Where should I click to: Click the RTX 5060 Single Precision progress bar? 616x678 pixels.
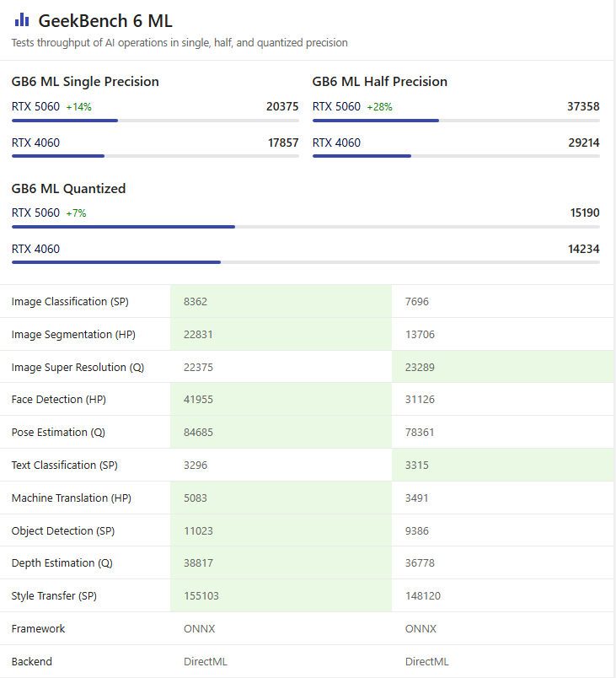(x=155, y=121)
